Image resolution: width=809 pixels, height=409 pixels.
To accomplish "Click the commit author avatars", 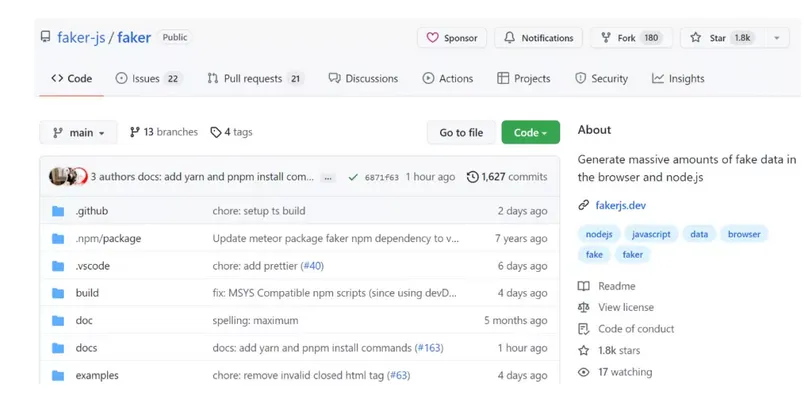I will click(x=67, y=177).
